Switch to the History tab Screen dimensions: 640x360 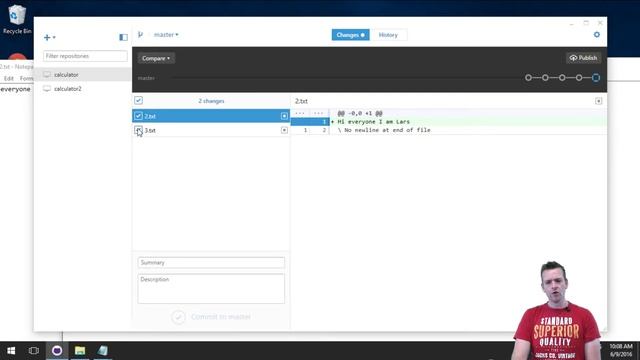pos(388,35)
